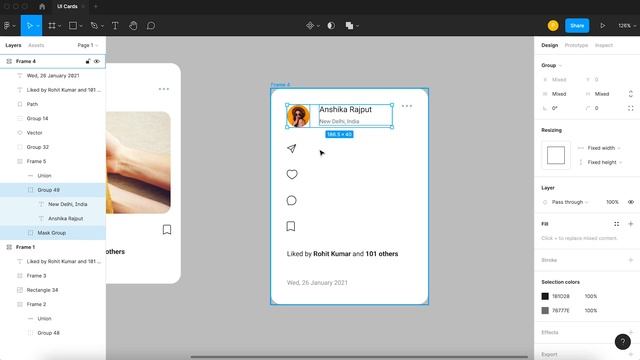Select the Move tool
Image resolution: width=640 pixels, height=360 pixels.
29,25
